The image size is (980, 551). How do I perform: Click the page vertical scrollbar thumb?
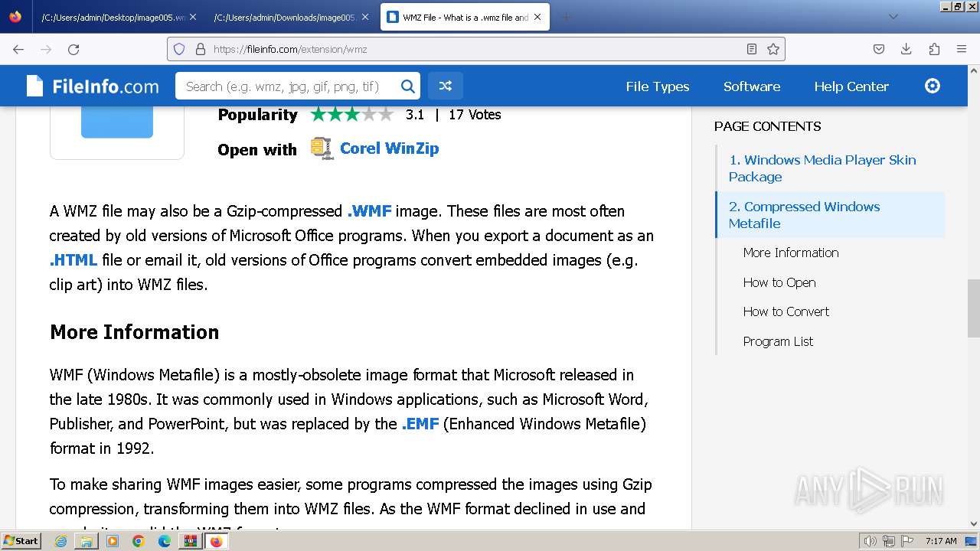click(973, 308)
